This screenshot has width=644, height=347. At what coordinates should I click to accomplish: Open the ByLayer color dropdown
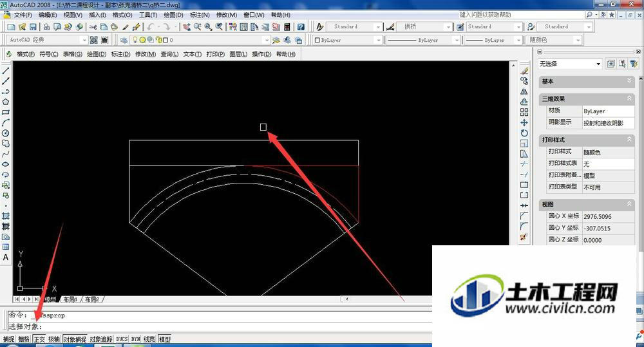(378, 40)
